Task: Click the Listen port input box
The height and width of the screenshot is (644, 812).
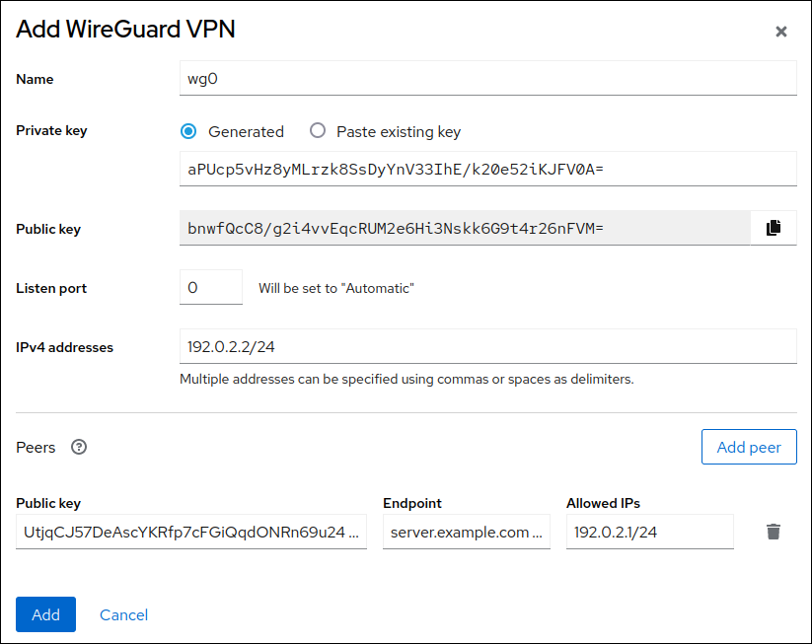Action: pyautogui.click(x=210, y=288)
